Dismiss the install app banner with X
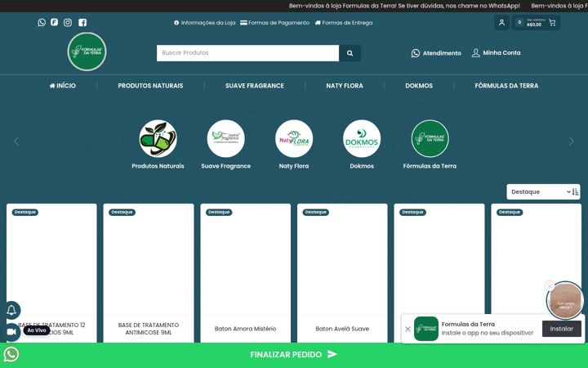Image resolution: width=588 pixels, height=368 pixels. click(x=408, y=330)
